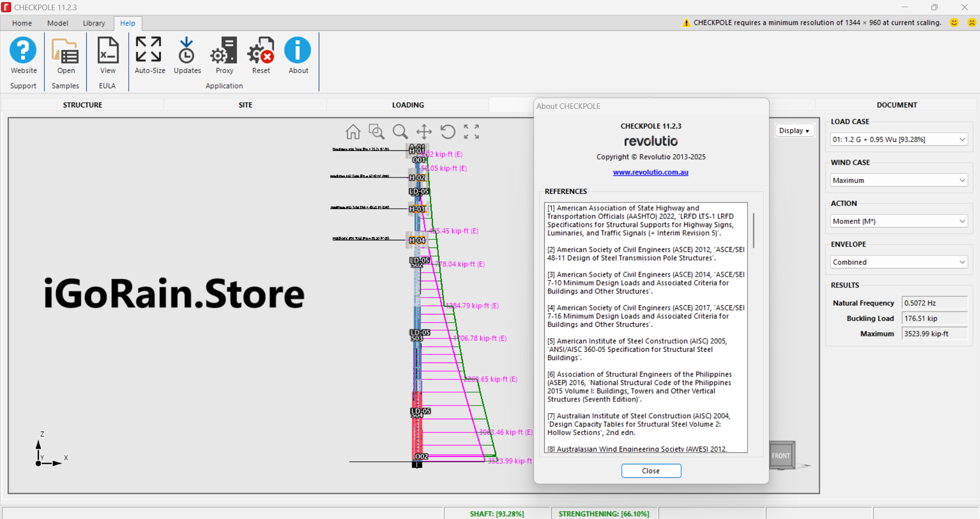Viewport: 980px width, 519px height.
Task: Toggle fullscreen view of the model
Action: (471, 131)
